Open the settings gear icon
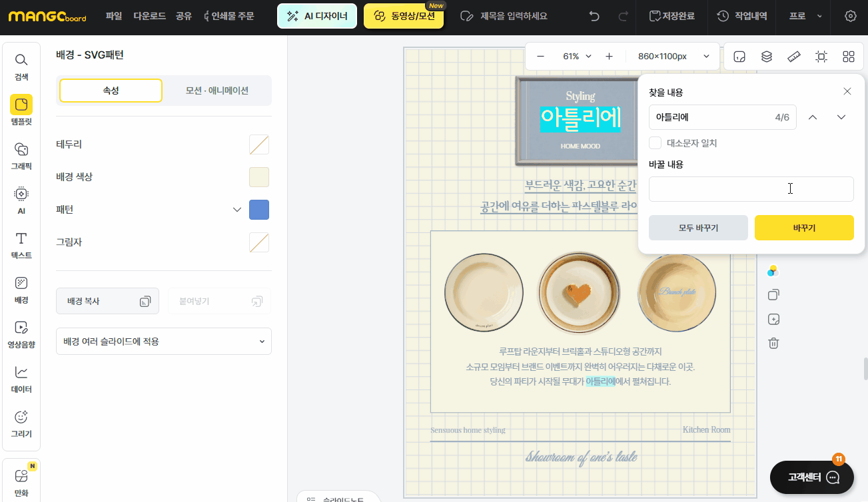Viewport: 868px width, 502px height. point(850,16)
